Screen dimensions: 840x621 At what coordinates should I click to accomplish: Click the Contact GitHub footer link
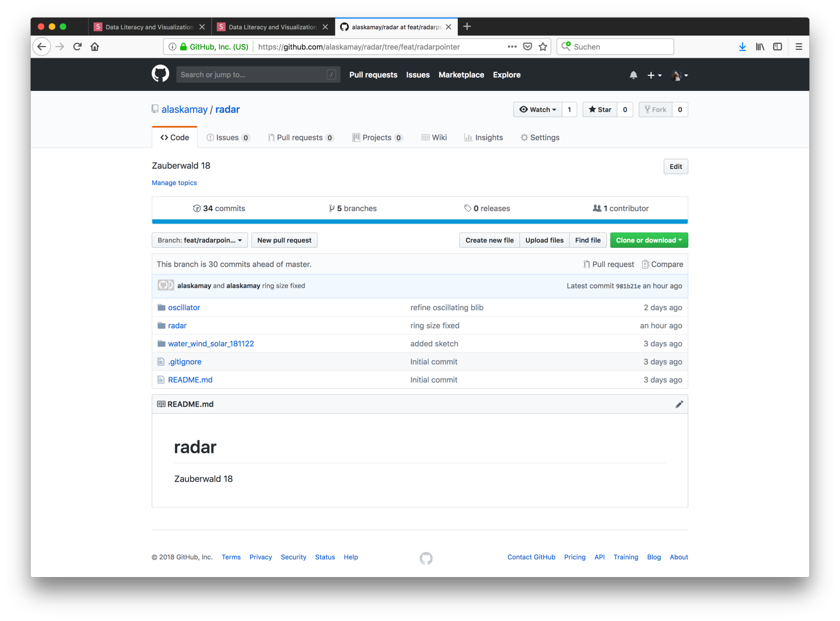click(x=531, y=557)
